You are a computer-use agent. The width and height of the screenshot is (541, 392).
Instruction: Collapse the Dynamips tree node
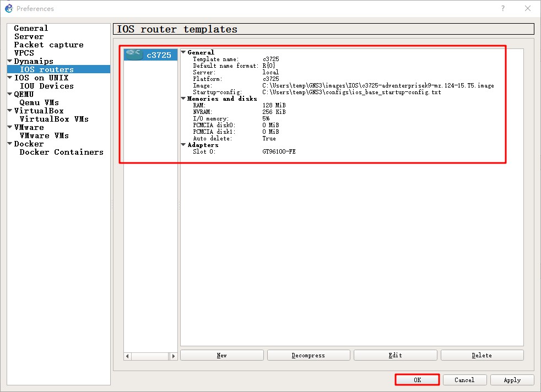pos(10,61)
